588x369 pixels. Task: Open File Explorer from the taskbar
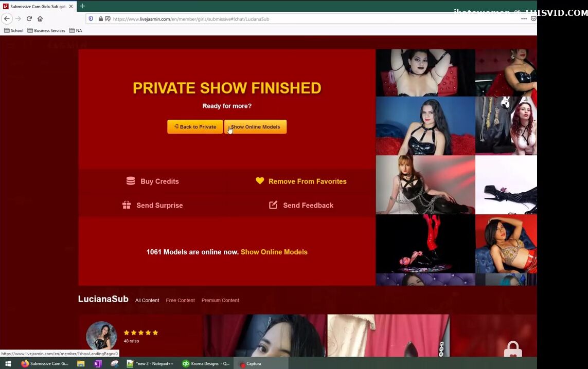(x=81, y=363)
